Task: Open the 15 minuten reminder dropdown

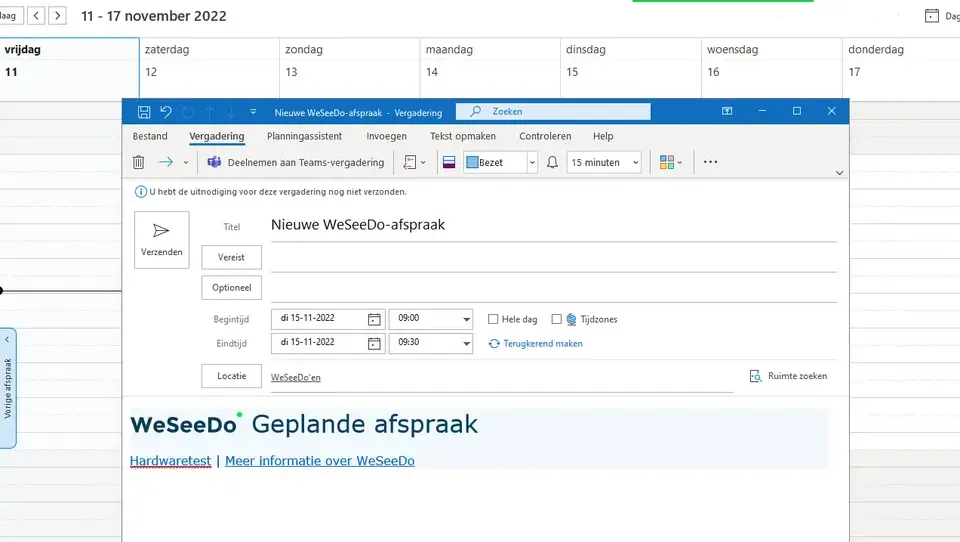Action: (636, 162)
